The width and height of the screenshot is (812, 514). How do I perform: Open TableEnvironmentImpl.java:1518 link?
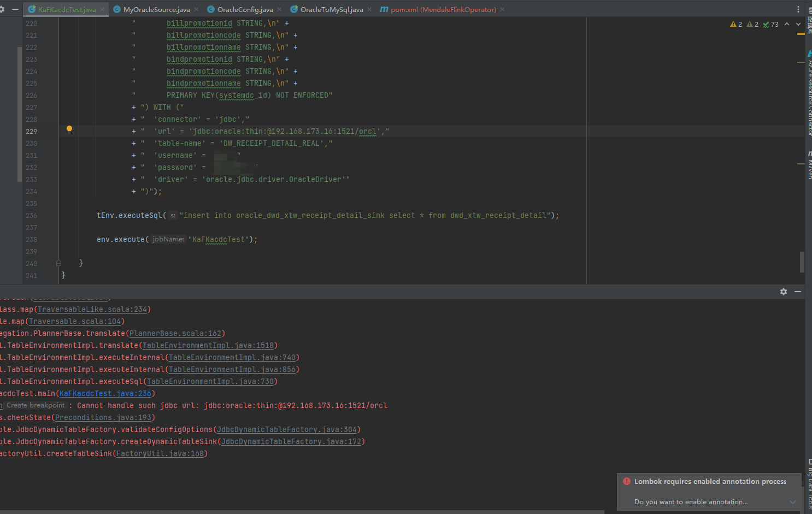click(x=208, y=345)
